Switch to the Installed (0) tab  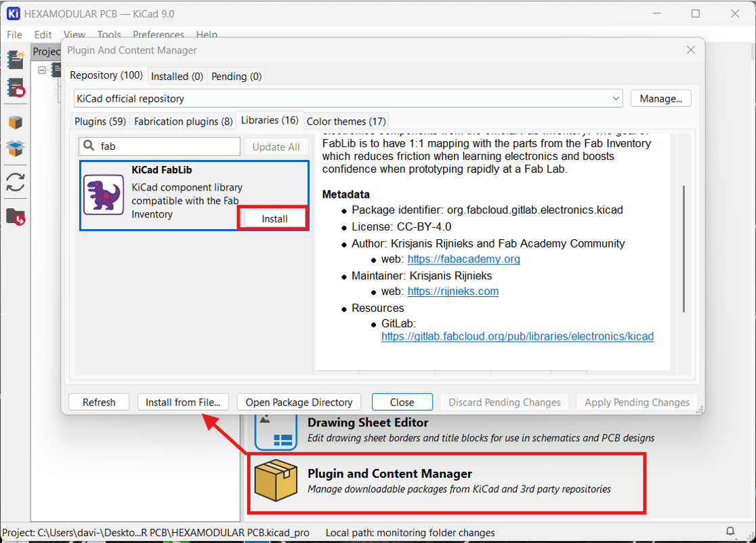point(177,76)
